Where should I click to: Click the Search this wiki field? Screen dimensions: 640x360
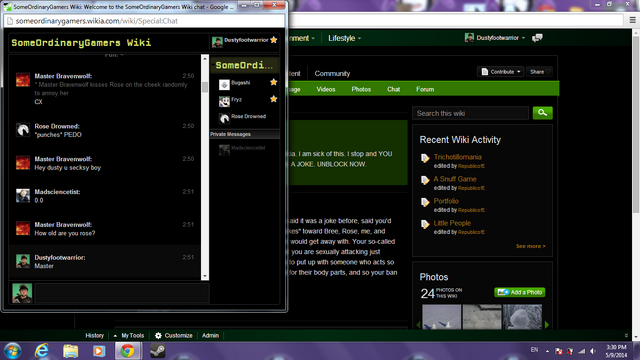pyautogui.click(x=470, y=113)
